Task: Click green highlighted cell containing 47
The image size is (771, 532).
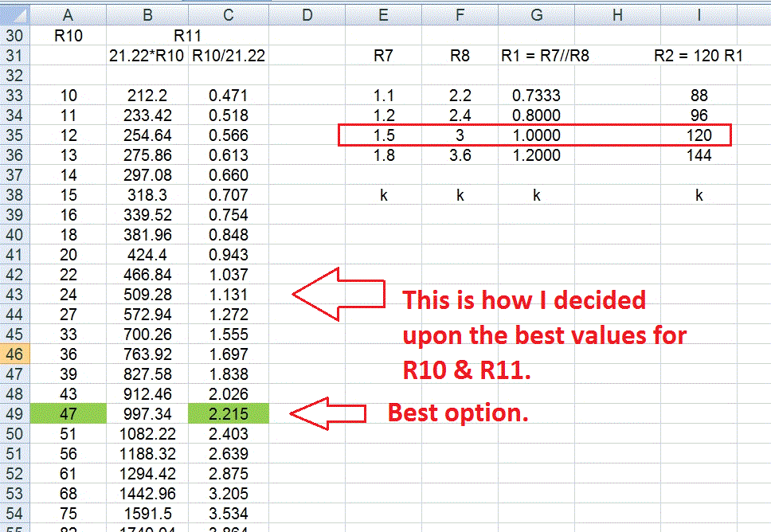Action: 68,414
